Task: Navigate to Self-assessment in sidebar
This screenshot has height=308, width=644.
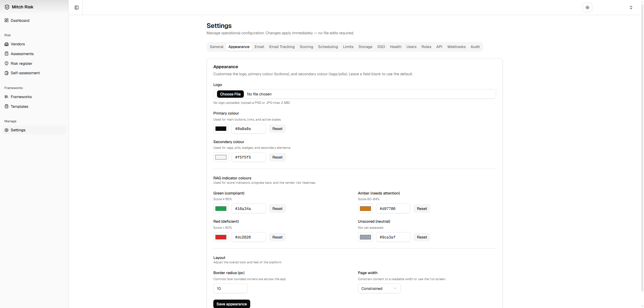Action: click(34, 73)
